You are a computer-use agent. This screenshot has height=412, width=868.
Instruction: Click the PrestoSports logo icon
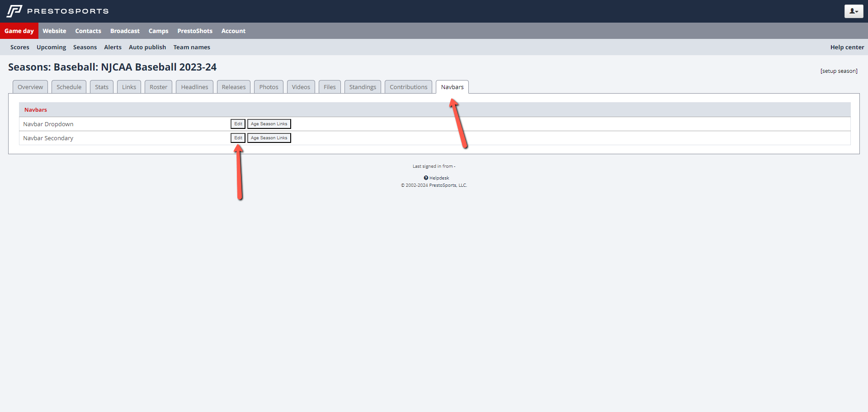click(14, 11)
